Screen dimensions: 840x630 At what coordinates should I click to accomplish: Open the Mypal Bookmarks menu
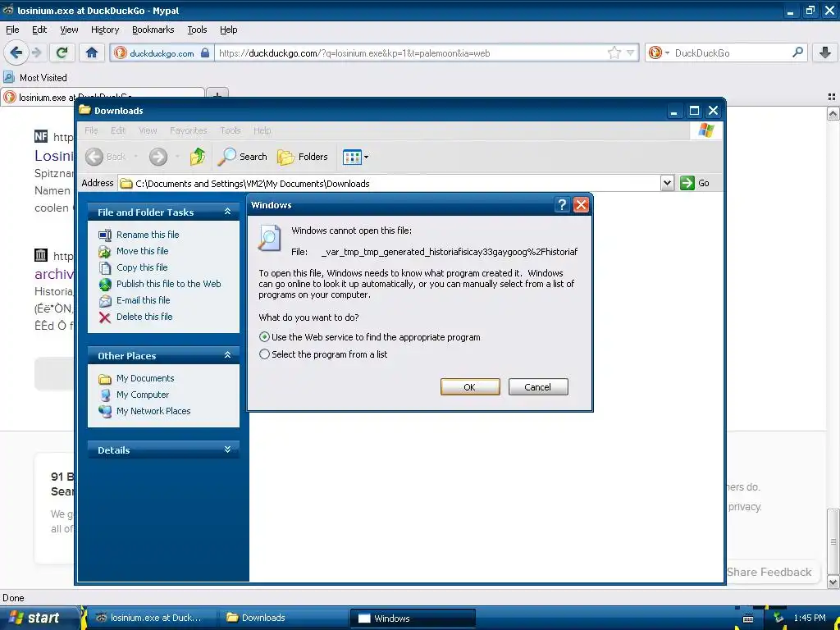tap(153, 30)
